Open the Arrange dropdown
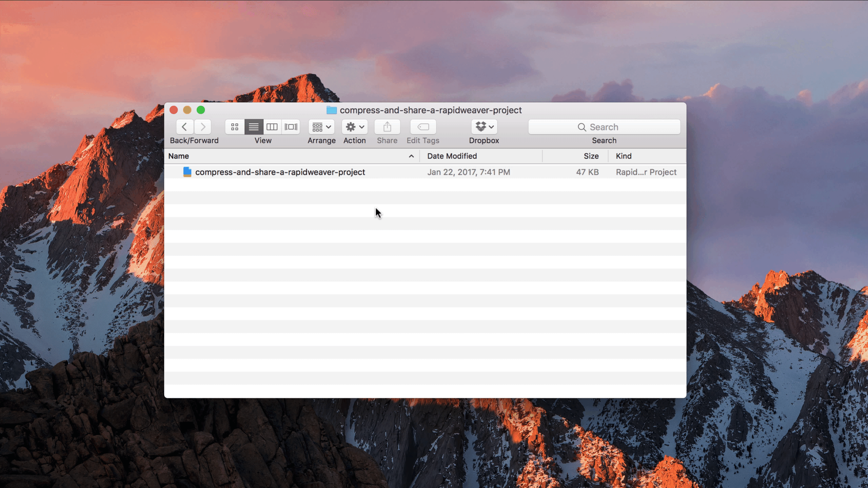 point(321,127)
